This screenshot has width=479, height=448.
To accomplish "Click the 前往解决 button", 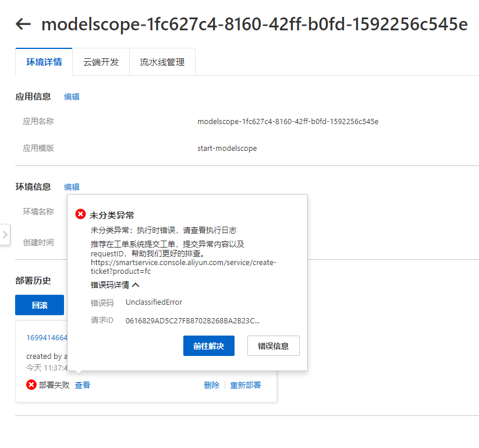I will coord(209,346).
